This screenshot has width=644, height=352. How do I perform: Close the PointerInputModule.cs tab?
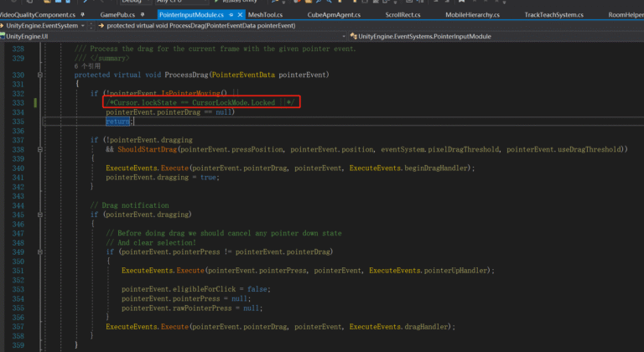click(240, 15)
